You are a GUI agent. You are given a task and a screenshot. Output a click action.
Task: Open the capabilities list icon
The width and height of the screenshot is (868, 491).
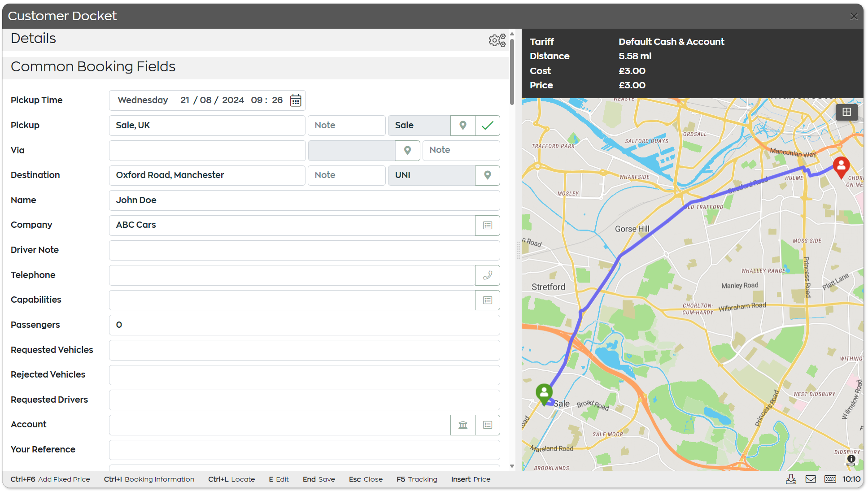488,300
